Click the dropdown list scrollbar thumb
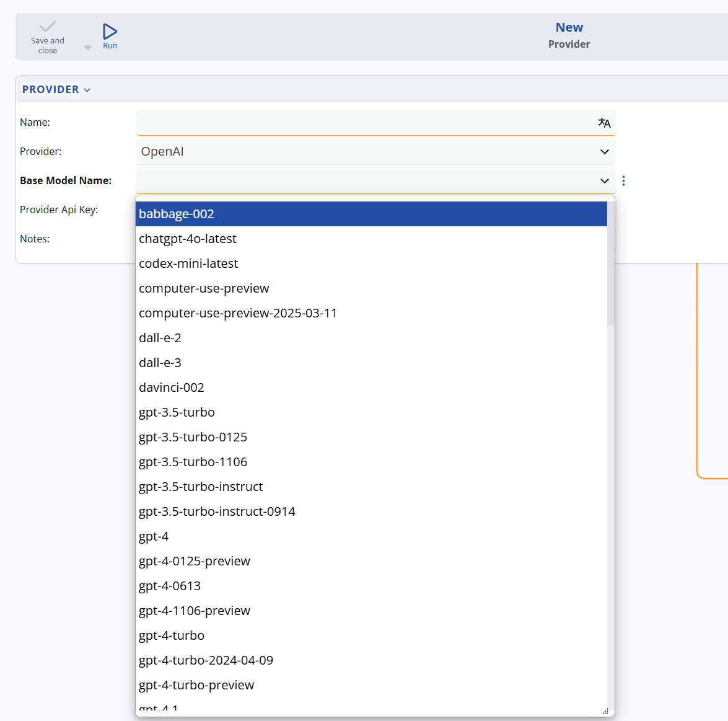This screenshot has height=721, width=728. 610,263
